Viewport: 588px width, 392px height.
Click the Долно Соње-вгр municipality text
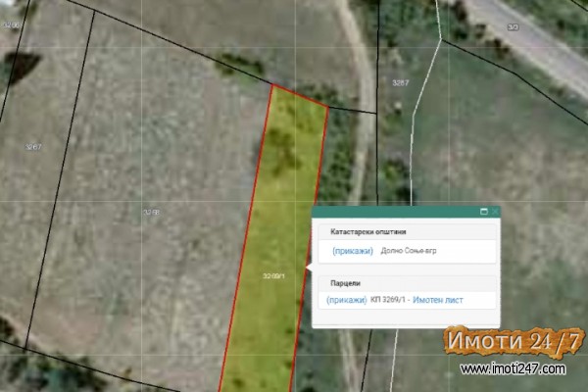(409, 252)
